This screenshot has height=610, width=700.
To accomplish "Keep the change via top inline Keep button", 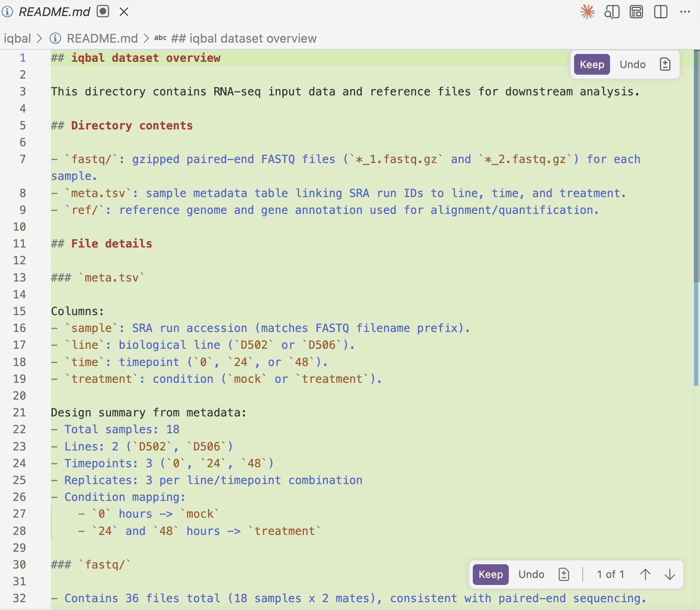I will click(x=592, y=65).
